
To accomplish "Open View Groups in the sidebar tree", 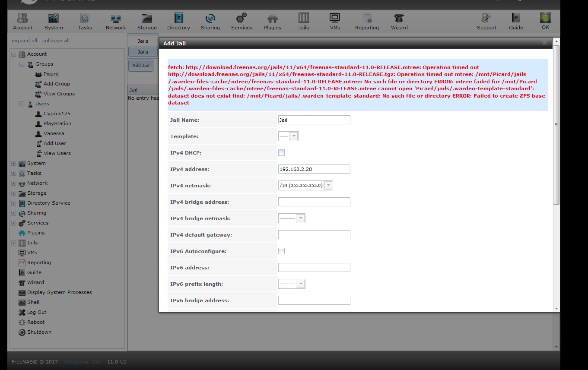I will [x=59, y=94].
